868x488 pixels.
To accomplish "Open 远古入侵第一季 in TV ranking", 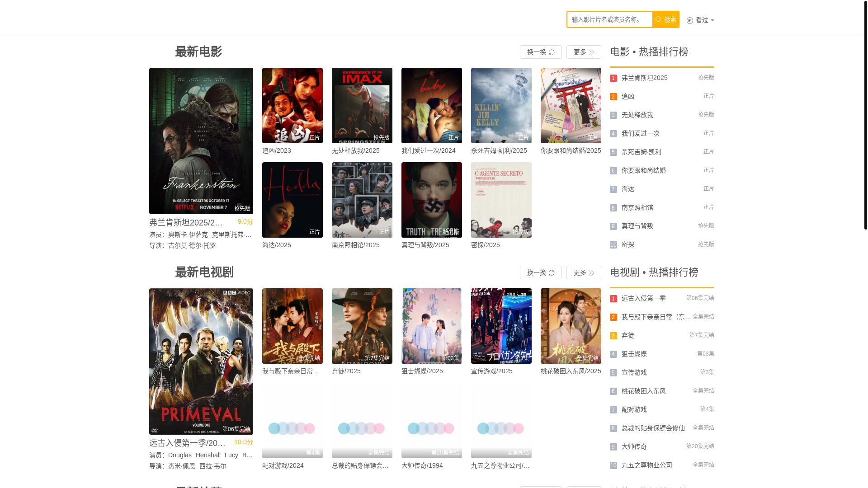I will coord(643,298).
